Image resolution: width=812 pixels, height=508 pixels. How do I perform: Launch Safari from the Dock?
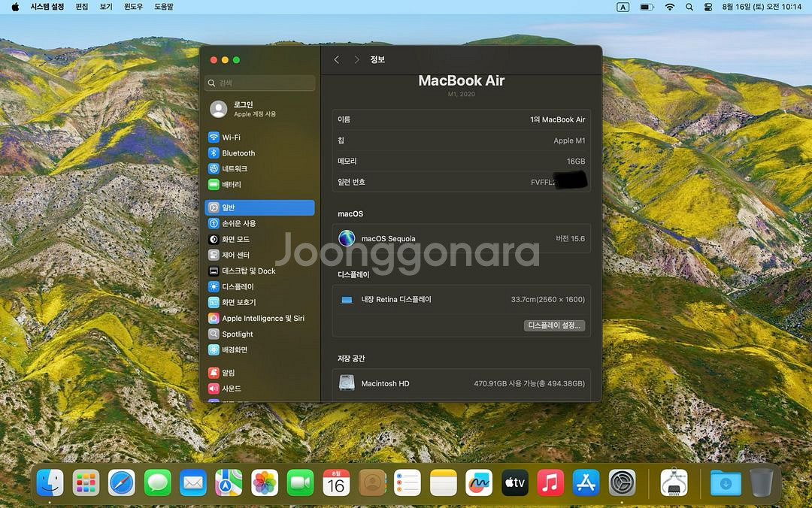pos(122,482)
